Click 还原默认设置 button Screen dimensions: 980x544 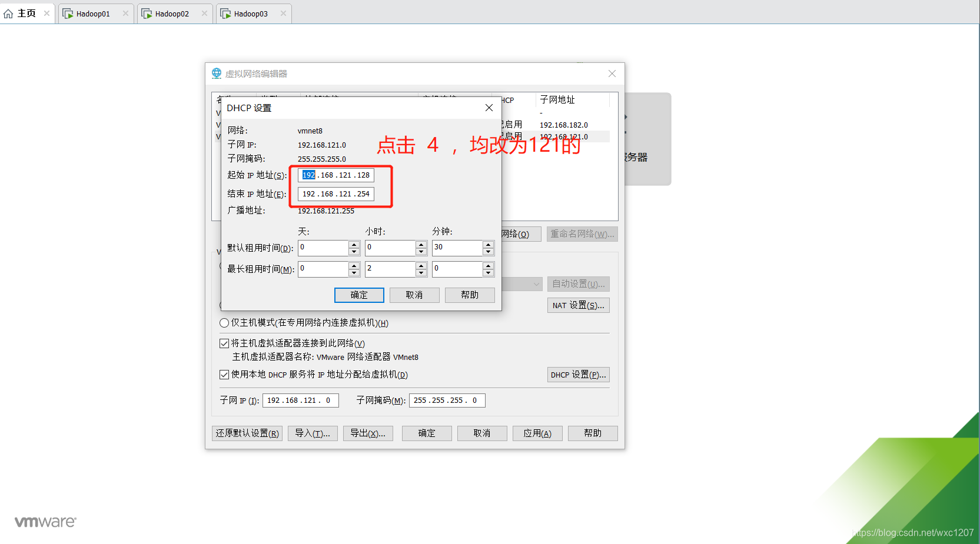(247, 433)
